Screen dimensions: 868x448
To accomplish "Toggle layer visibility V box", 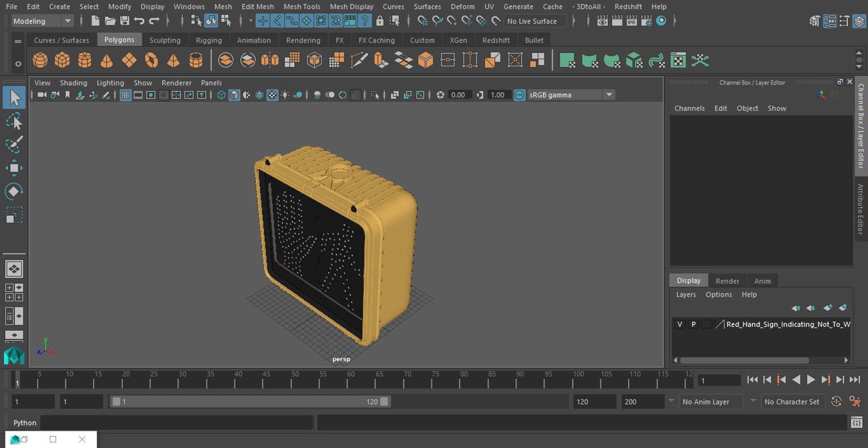I will [x=679, y=324].
